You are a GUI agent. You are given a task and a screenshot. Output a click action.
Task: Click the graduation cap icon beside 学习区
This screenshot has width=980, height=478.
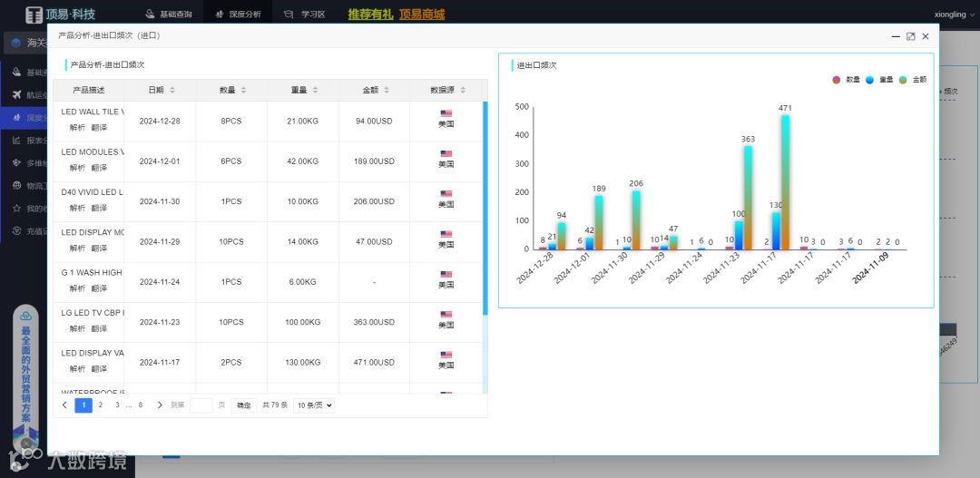[288, 14]
